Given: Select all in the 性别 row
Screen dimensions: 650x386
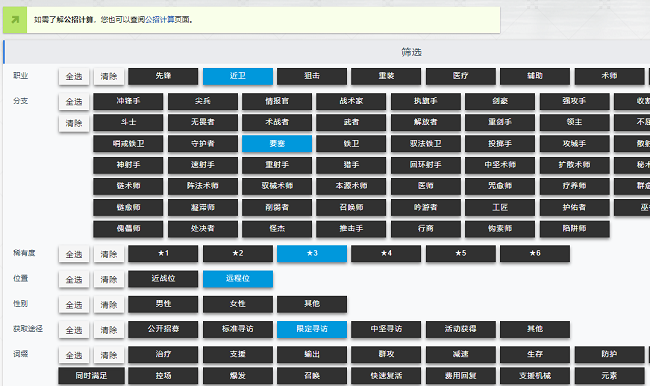Looking at the screenshot, I should (74, 305).
